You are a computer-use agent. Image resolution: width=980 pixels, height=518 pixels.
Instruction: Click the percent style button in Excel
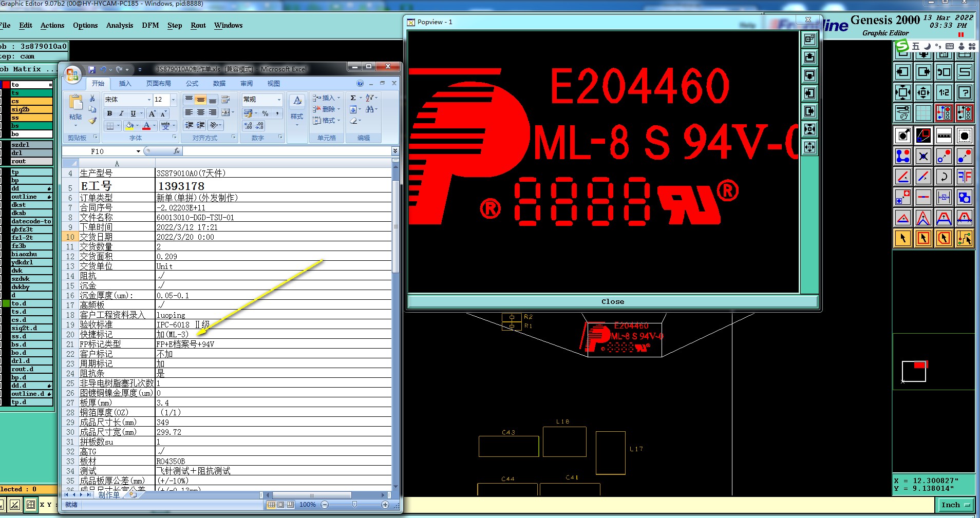point(265,113)
